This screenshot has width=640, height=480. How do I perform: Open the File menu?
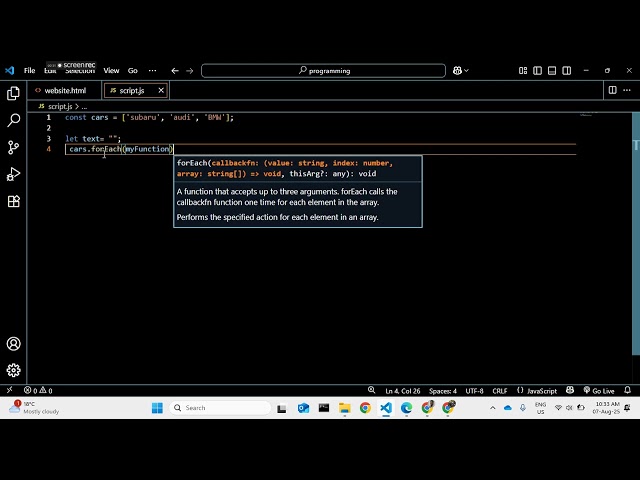click(x=29, y=71)
